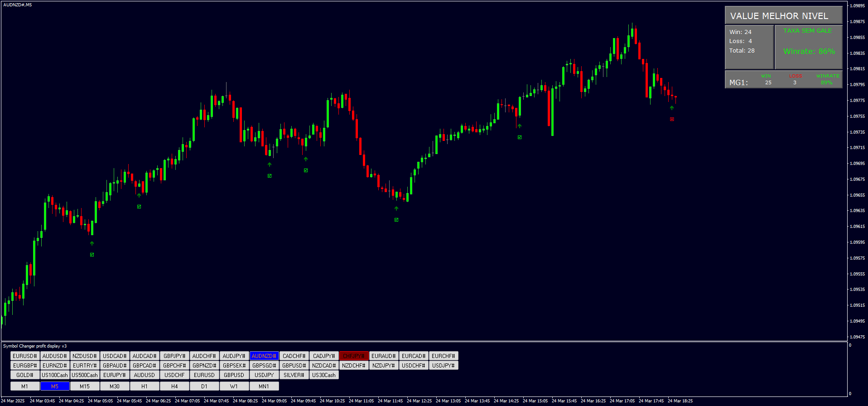Select the M15 timeframe button
Screen dimensions: 868x406
click(85, 387)
